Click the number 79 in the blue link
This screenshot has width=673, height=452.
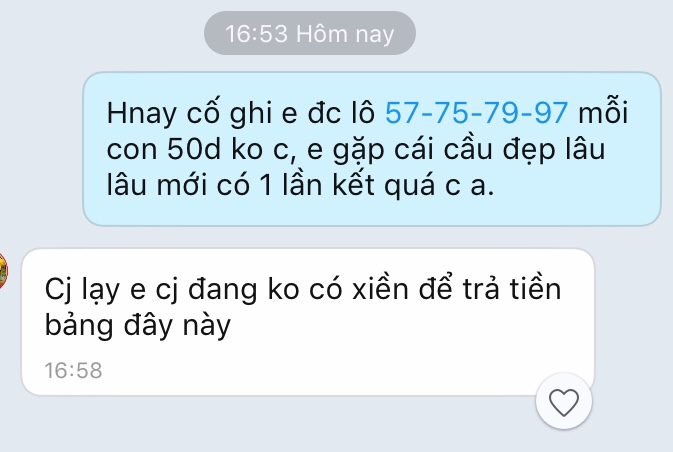(x=501, y=113)
